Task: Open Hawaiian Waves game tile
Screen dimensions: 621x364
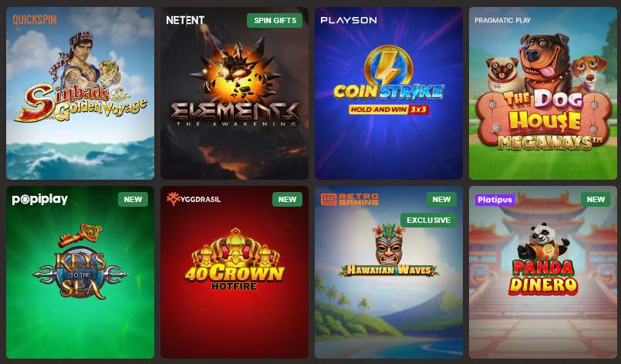Action: click(389, 272)
